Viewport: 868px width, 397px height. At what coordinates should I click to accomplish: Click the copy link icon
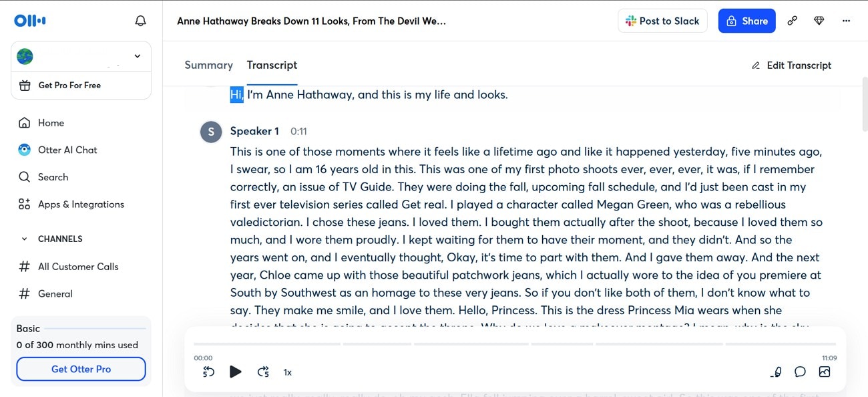point(792,21)
